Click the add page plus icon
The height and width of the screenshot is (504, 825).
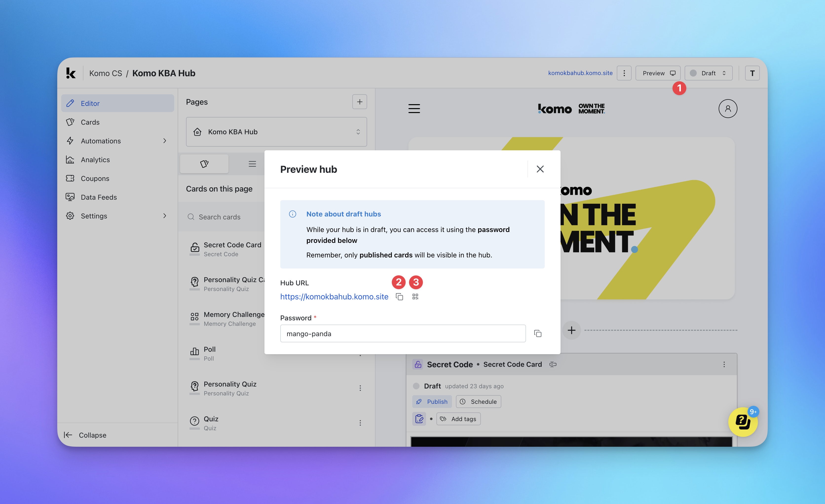click(x=359, y=102)
